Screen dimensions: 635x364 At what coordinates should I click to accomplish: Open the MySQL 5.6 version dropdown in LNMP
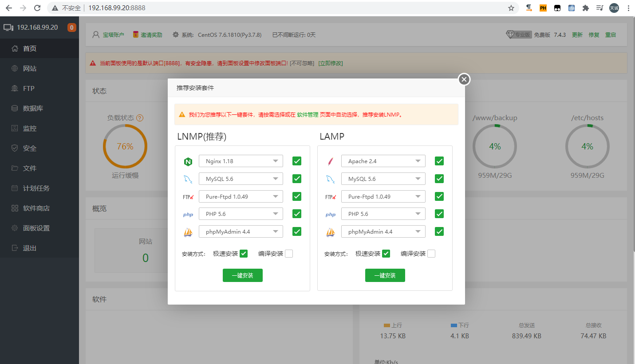(x=241, y=179)
